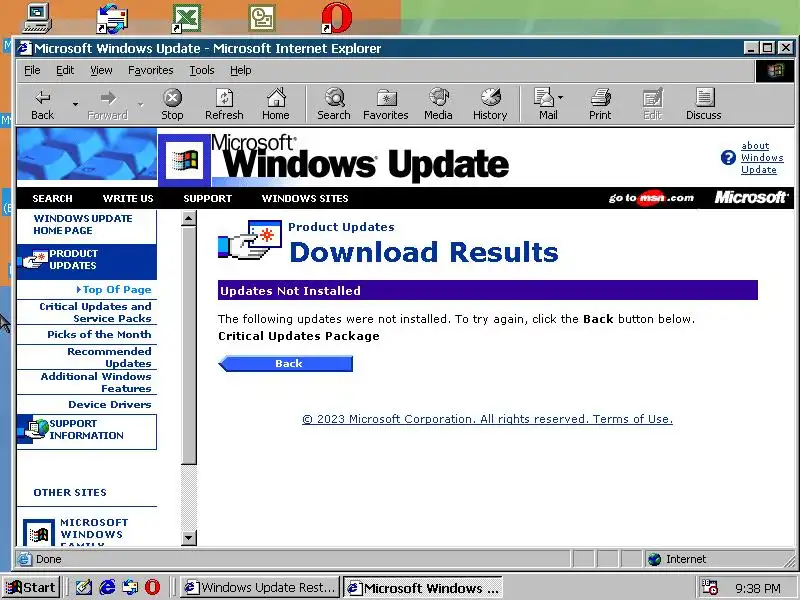Click the blue Back button on page
Image resolution: width=800 pixels, height=600 pixels.
click(286, 363)
